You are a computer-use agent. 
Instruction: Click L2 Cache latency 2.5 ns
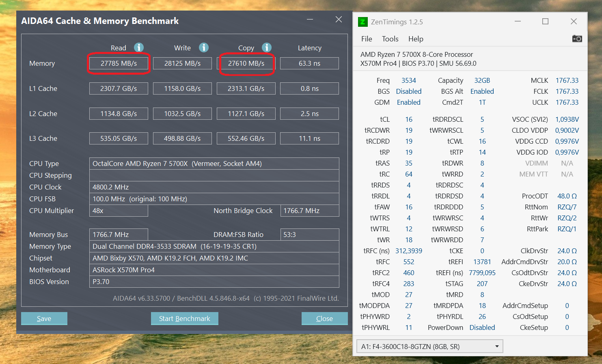pos(310,114)
